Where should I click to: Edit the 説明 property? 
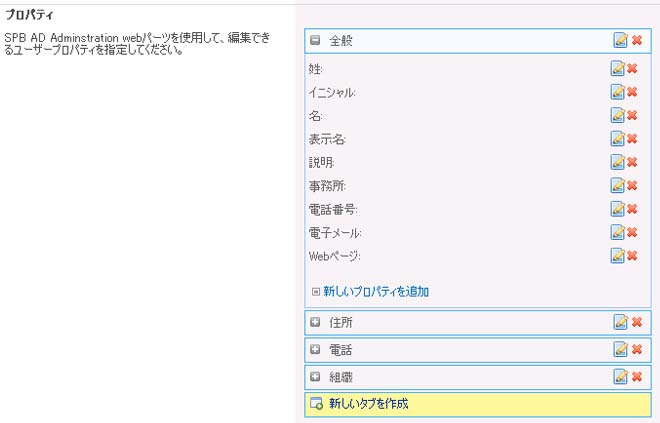pos(617,162)
